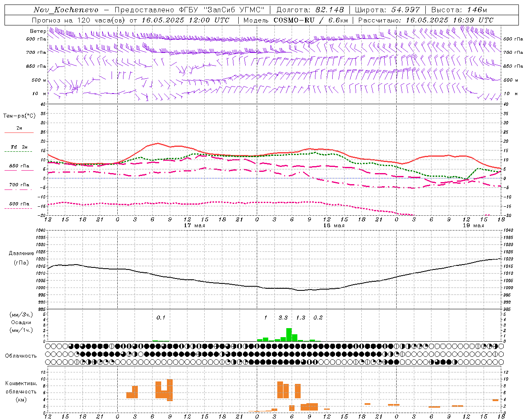Image resolution: width=525 pixels, height=420 pixels.
Task: Click the (мм/1ч.) unit label
Action: [x=21, y=330]
